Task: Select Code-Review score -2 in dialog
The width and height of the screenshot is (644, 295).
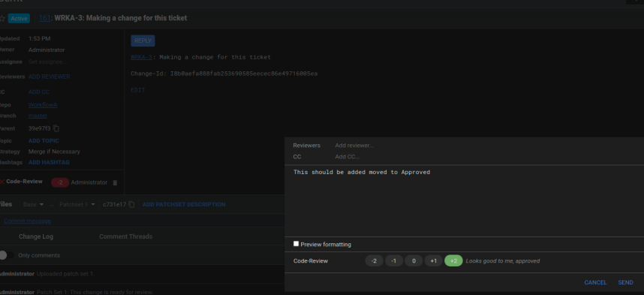Action: click(374, 261)
